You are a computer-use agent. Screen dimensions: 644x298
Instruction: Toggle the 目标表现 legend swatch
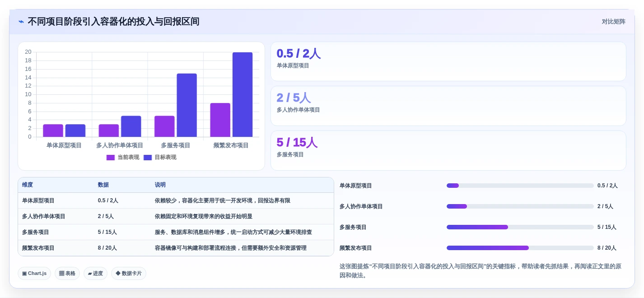[x=148, y=158]
